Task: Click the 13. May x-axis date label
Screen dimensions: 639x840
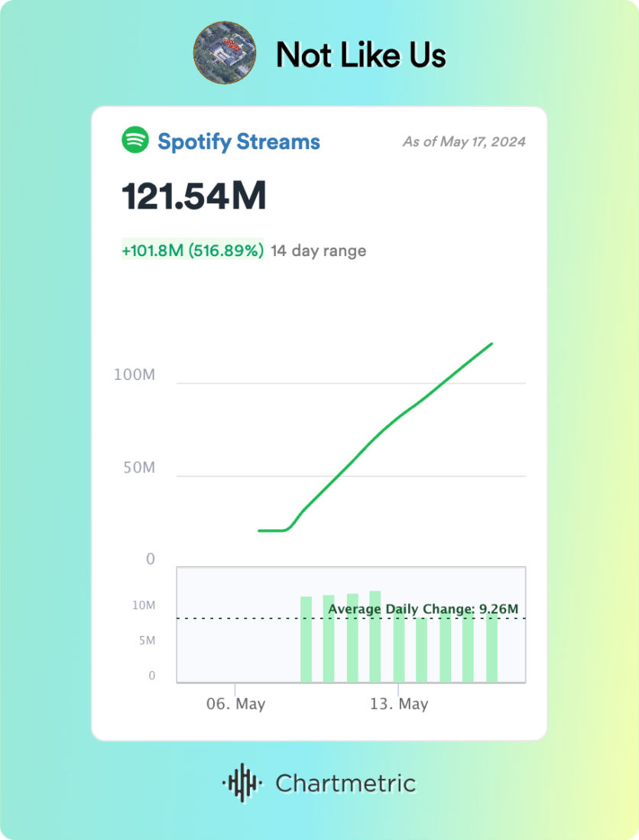Action: tap(399, 704)
